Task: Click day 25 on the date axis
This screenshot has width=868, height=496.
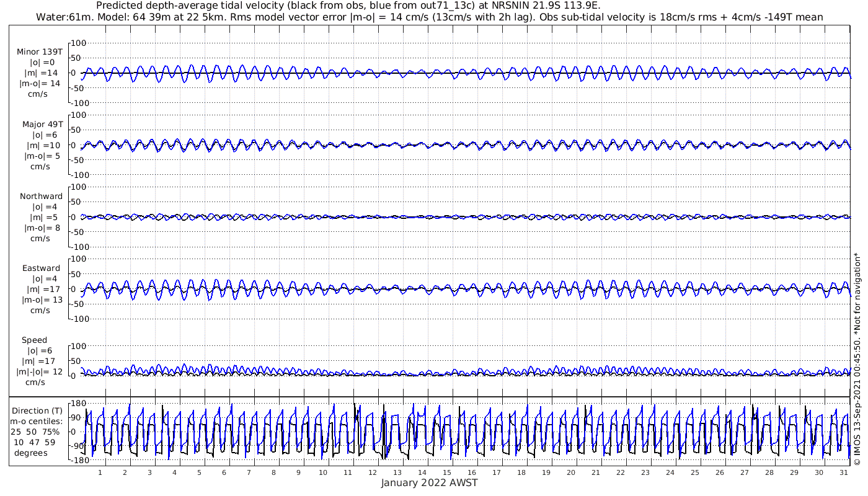Action: pos(695,472)
